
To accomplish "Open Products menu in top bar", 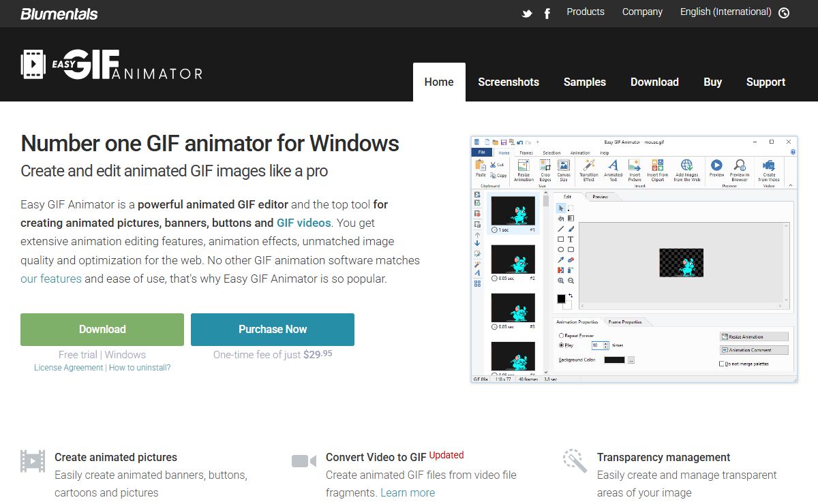I will tap(586, 12).
